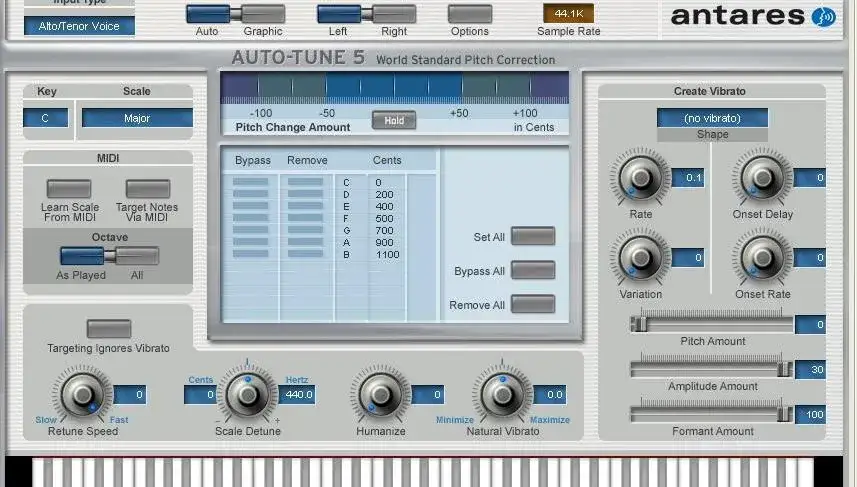Switch correction mode to Auto

[x=208, y=14]
